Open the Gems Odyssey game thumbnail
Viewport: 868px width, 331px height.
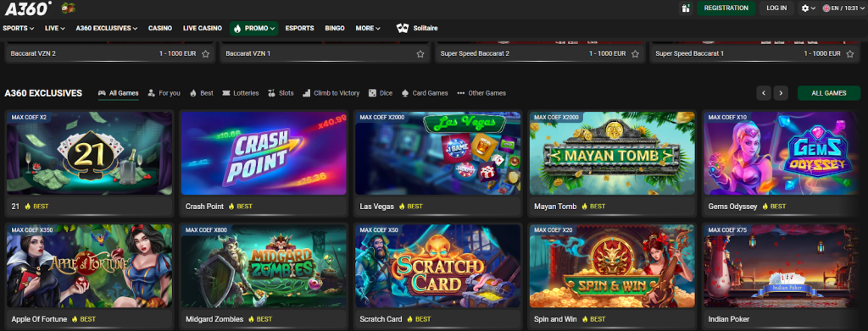(x=781, y=153)
